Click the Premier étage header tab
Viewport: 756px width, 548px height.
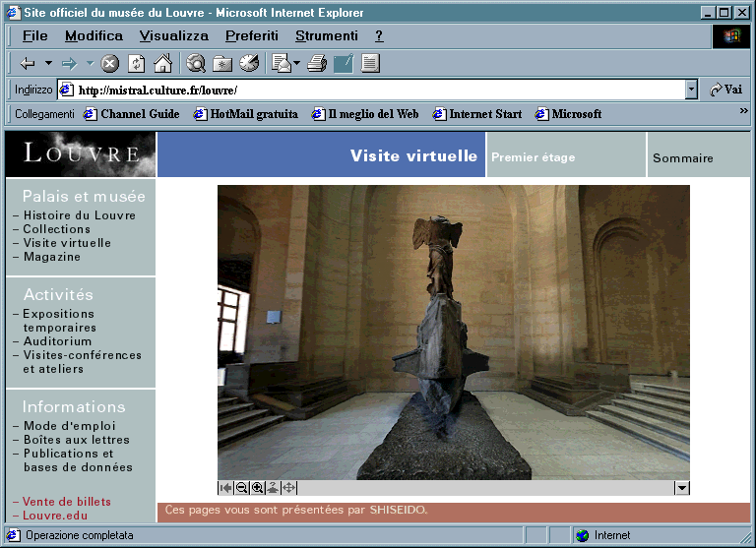pos(566,154)
